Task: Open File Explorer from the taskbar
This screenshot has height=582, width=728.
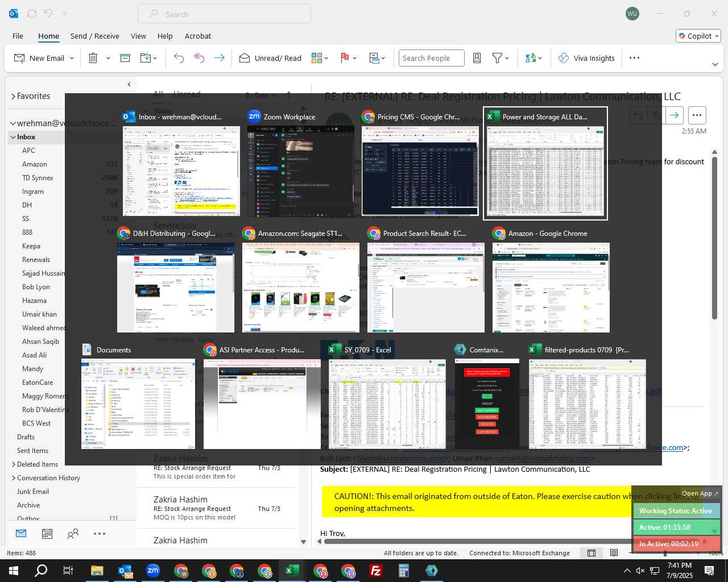Action: [x=97, y=571]
